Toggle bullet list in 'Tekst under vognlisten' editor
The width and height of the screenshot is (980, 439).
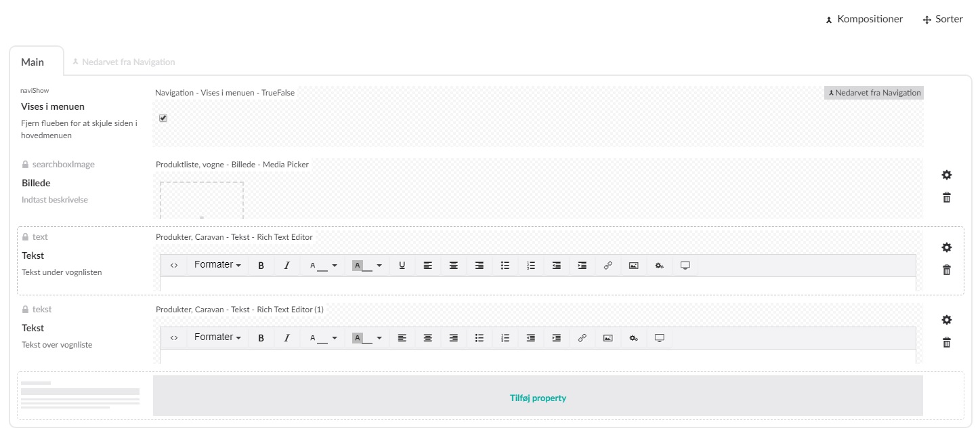click(x=505, y=266)
